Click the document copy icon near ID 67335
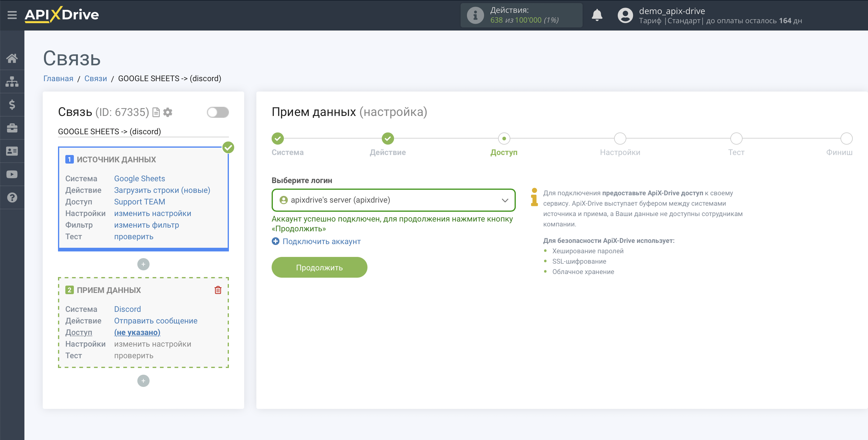868x440 pixels. click(x=156, y=112)
